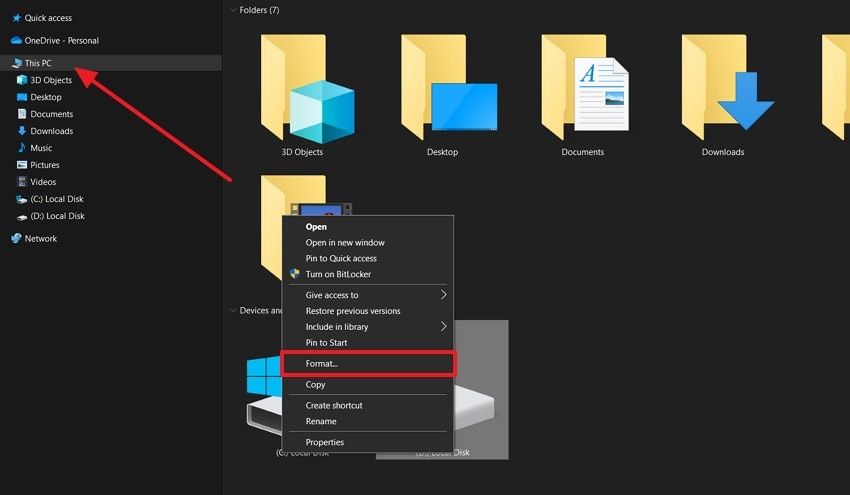Viewport: 850px width, 495px height.
Task: Expand the Give access to submenu arrow
Action: click(x=443, y=294)
